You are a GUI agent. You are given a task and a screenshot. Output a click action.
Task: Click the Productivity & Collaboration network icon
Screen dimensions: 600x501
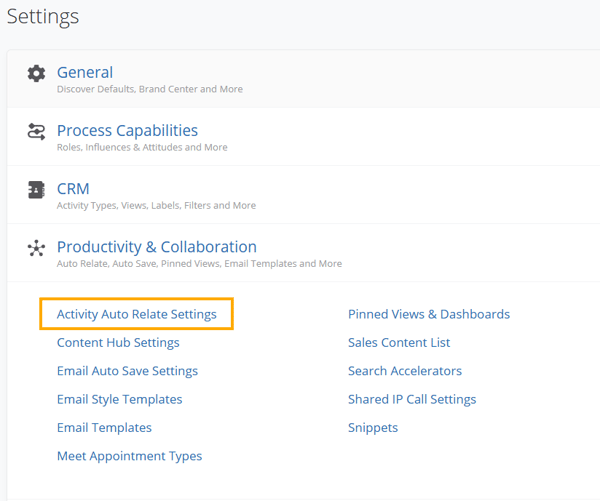click(36, 248)
